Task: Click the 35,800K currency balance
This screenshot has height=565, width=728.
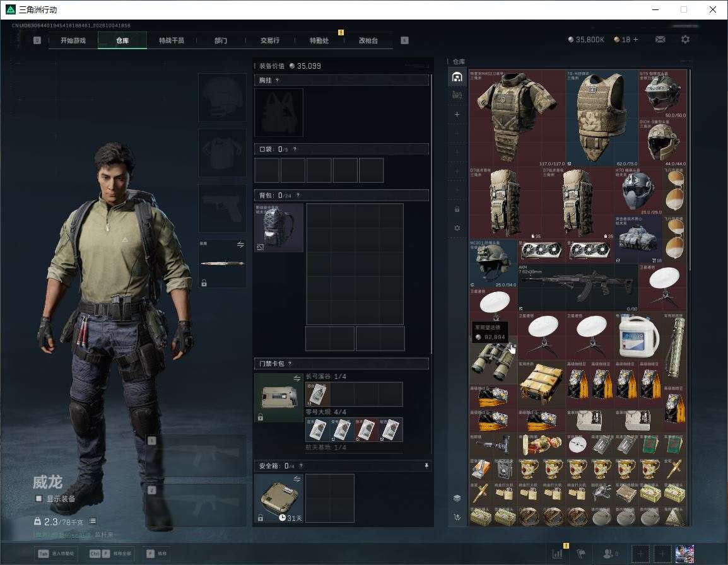Action: [x=586, y=40]
